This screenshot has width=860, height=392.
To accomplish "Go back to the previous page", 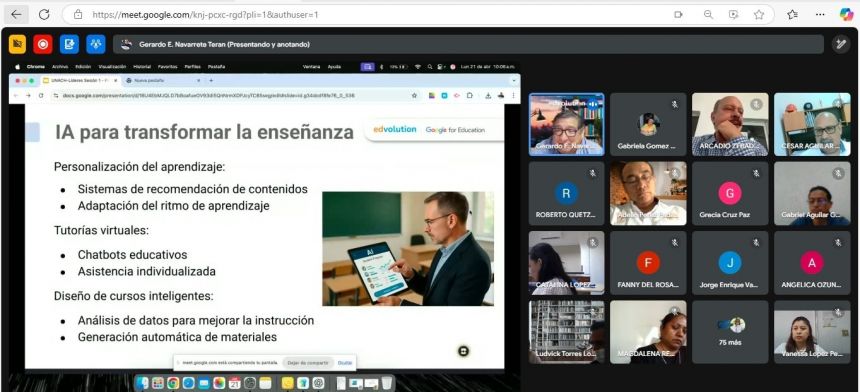I will 16,15.
